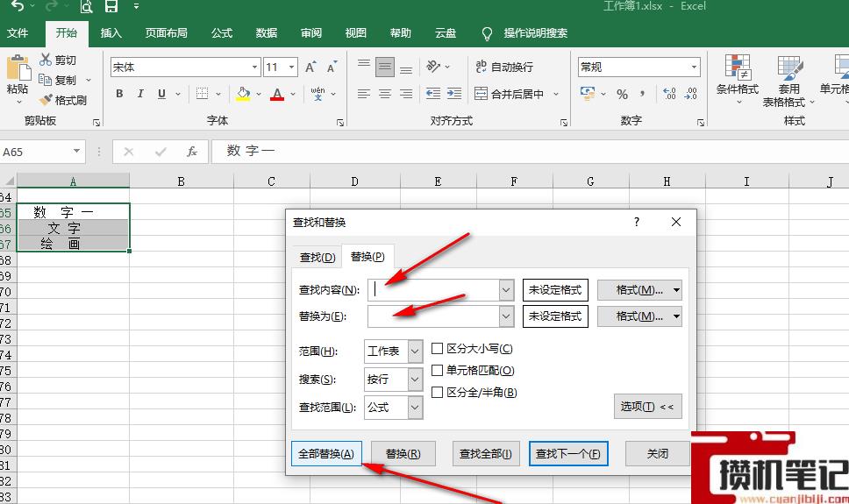The height and width of the screenshot is (504, 849).
Task: Apply percent style format
Action: pos(622,94)
